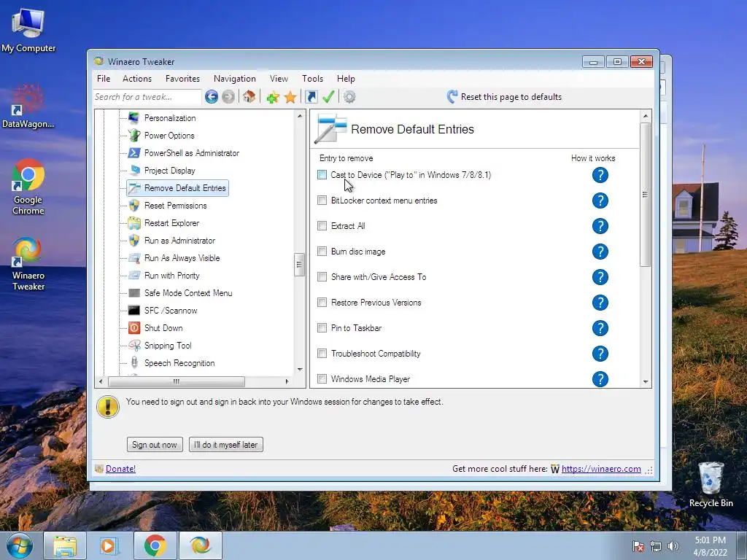Select Restart Explorer in the tree
The width and height of the screenshot is (747, 560).
tap(171, 223)
